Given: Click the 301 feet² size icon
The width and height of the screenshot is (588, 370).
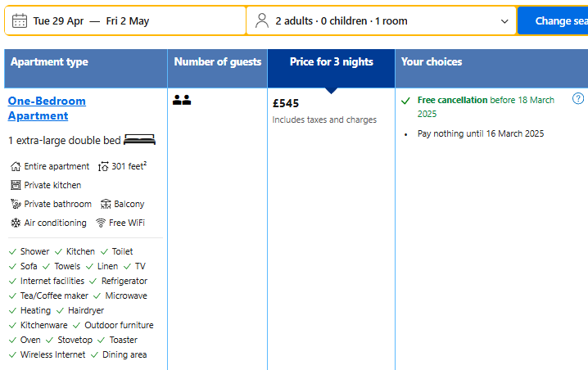Looking at the screenshot, I should pyautogui.click(x=103, y=166).
